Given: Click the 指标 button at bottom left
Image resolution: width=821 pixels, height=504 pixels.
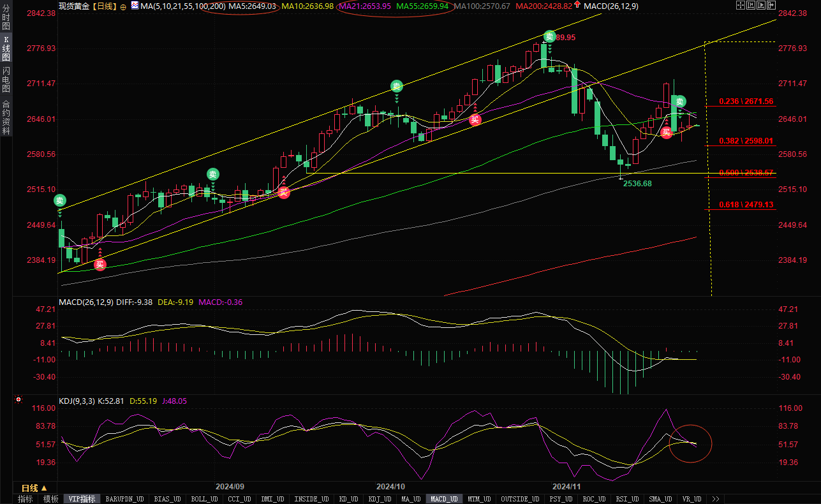Looking at the screenshot, I should [x=26, y=499].
